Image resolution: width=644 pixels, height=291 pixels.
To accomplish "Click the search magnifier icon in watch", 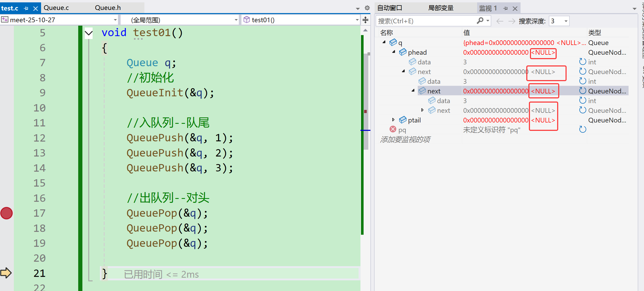I will click(480, 21).
